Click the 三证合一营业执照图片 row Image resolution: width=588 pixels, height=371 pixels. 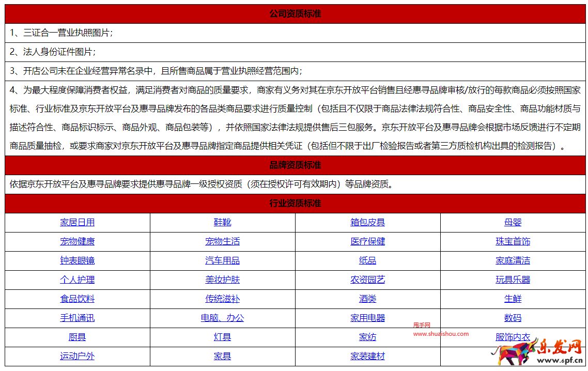coord(295,33)
